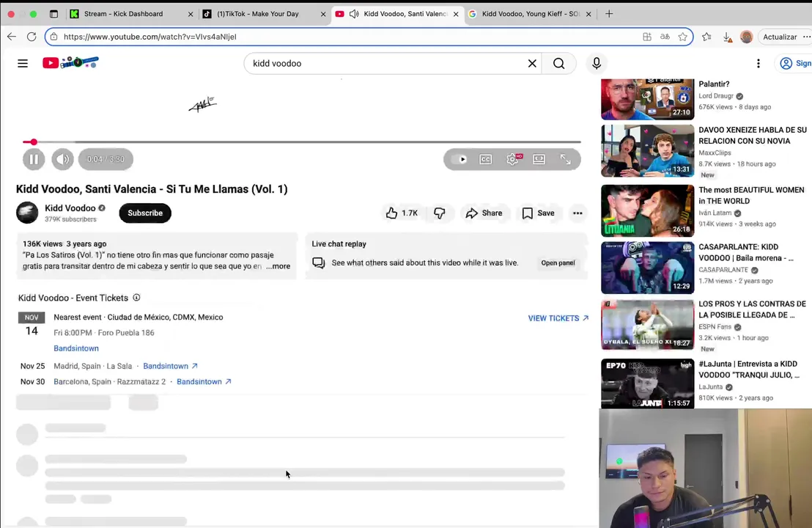Open Bandsintown link for Barcelona event
The width and height of the screenshot is (812, 528).
(x=204, y=381)
